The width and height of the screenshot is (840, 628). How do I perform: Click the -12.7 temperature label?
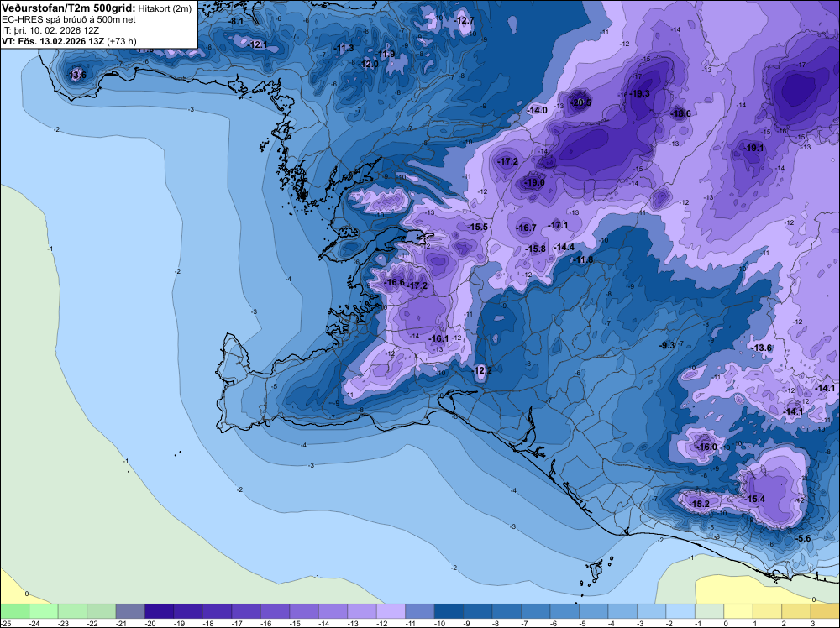coord(464,20)
